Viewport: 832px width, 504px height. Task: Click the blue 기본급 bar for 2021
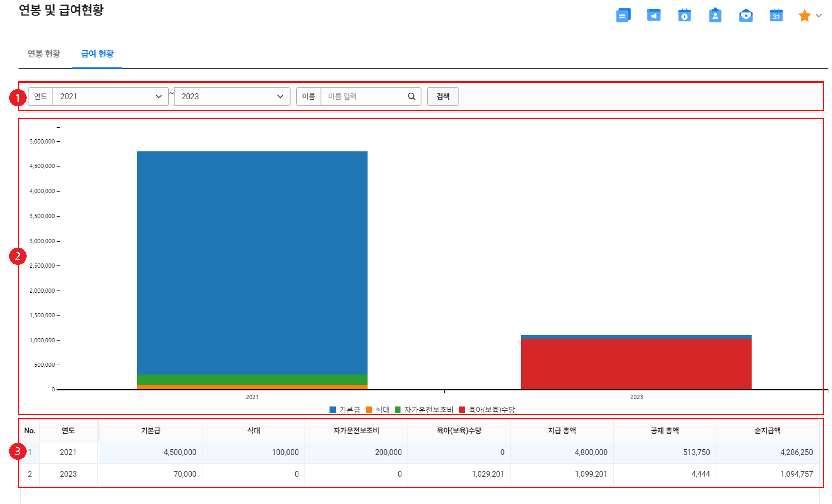[x=252, y=263]
